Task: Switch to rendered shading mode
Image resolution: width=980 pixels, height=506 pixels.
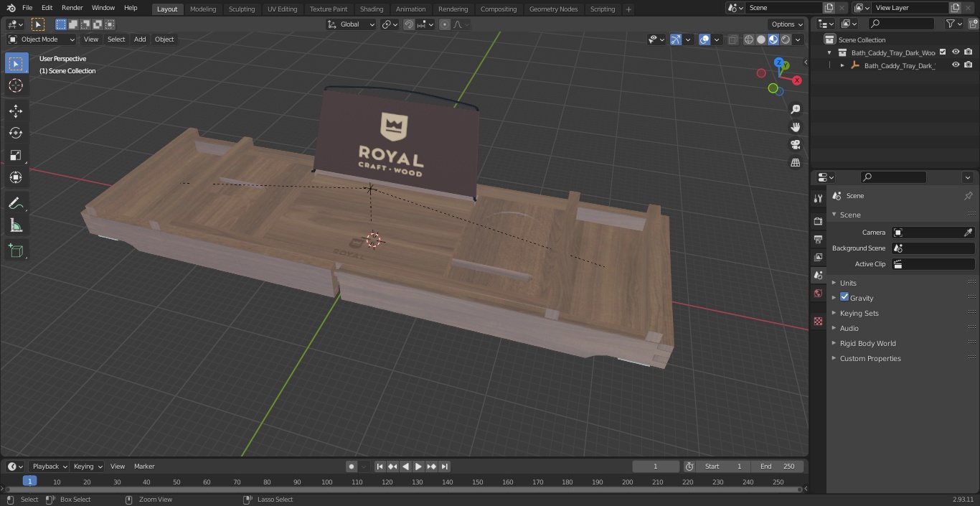Action: click(x=786, y=39)
